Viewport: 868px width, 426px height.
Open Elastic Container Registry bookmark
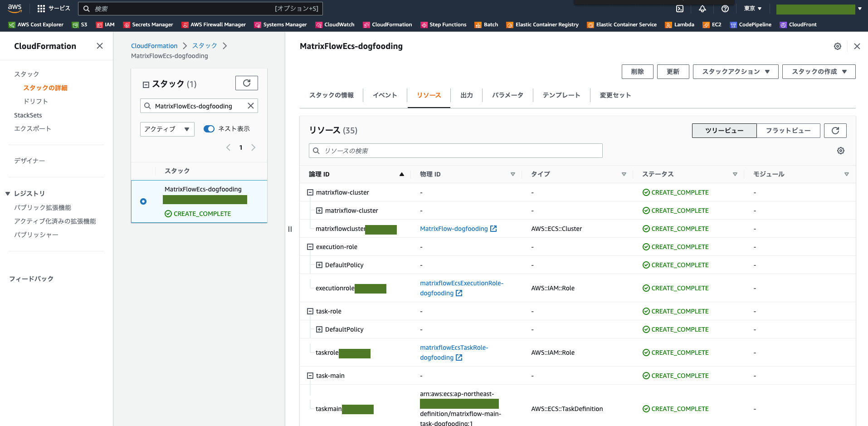pyautogui.click(x=542, y=24)
